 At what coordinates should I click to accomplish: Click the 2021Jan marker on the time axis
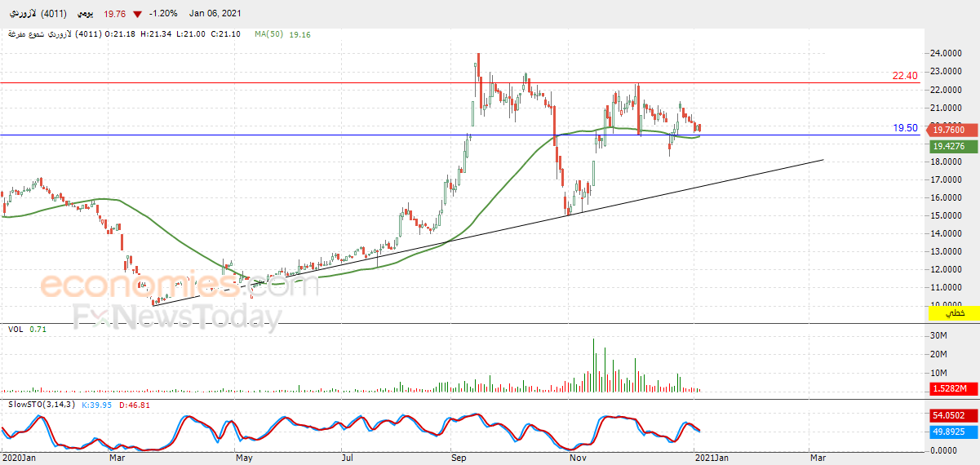[712, 458]
